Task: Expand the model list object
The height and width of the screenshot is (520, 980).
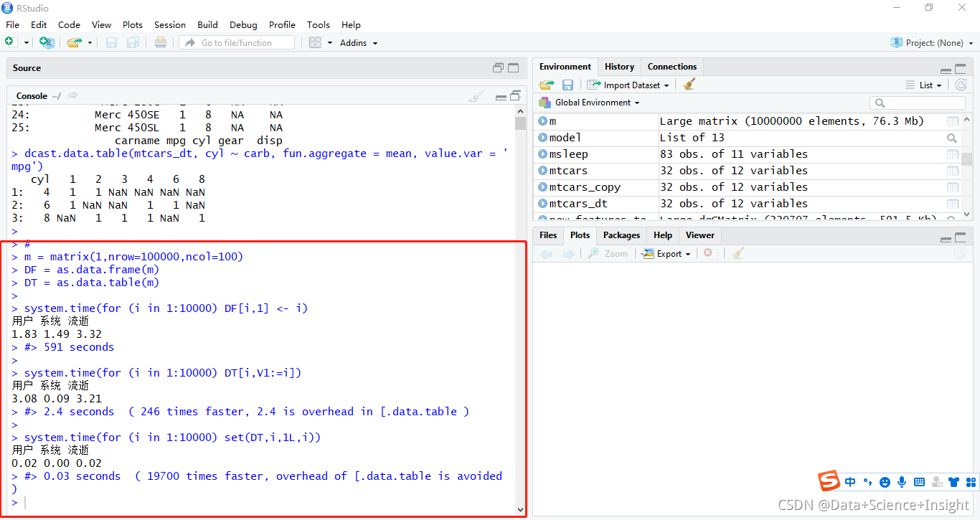Action: (543, 138)
